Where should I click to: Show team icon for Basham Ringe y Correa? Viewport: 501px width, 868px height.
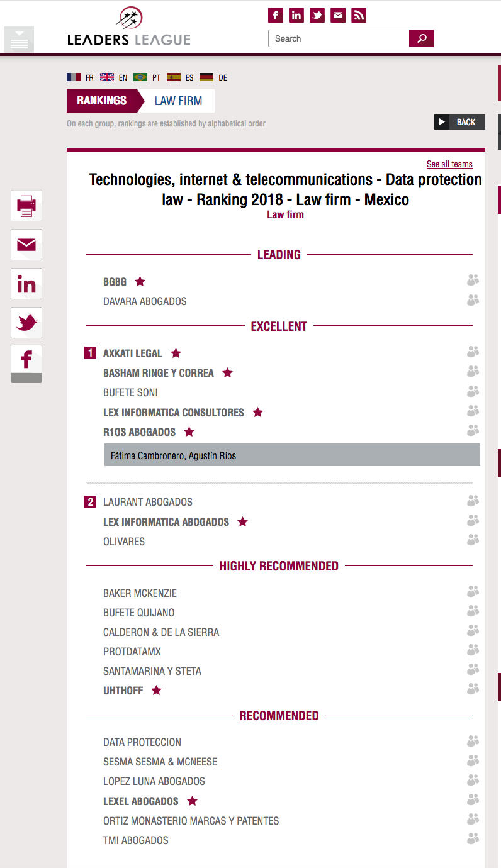pos(473,372)
